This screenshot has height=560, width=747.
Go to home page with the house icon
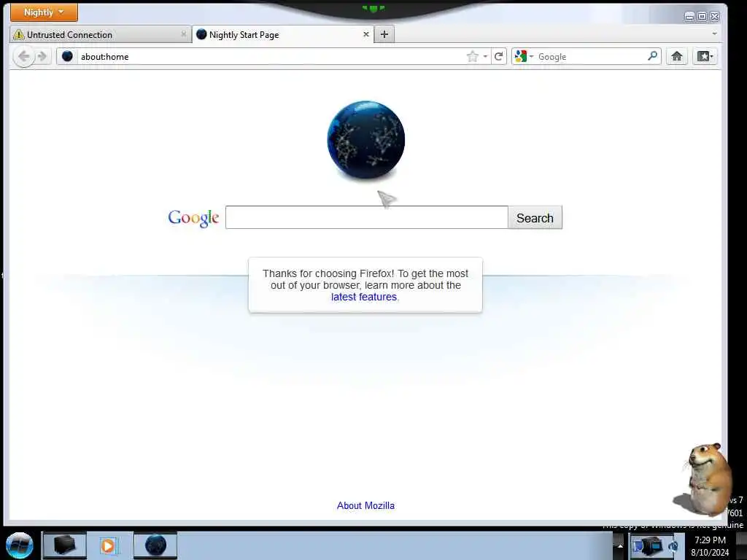pos(676,57)
